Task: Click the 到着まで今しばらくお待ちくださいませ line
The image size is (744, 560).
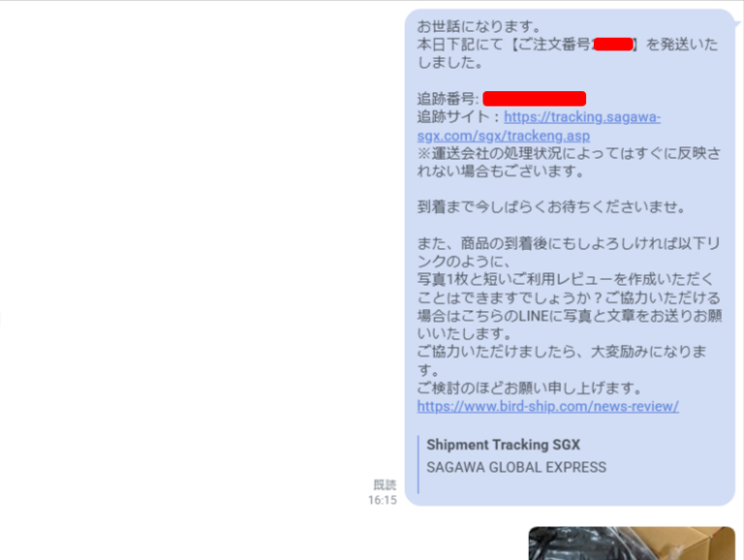Action: 551,207
